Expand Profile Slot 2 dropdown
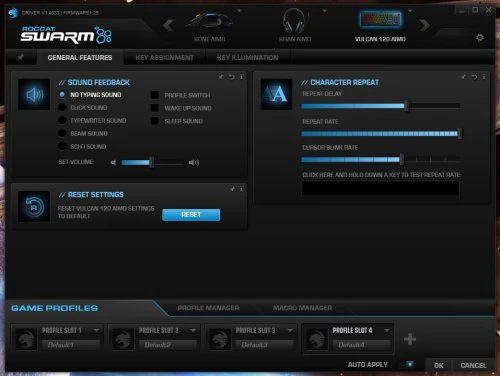 [x=193, y=330]
